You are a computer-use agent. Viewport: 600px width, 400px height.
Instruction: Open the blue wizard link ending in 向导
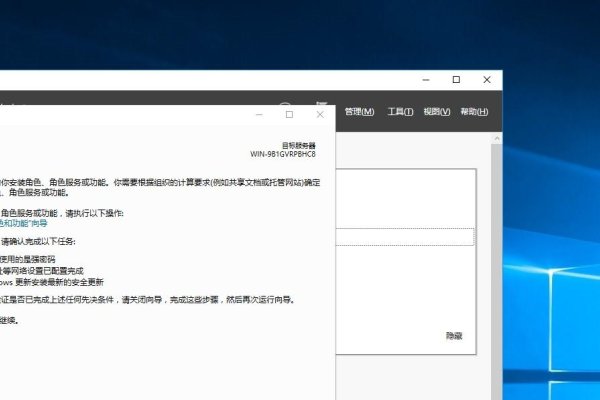(x=24, y=223)
